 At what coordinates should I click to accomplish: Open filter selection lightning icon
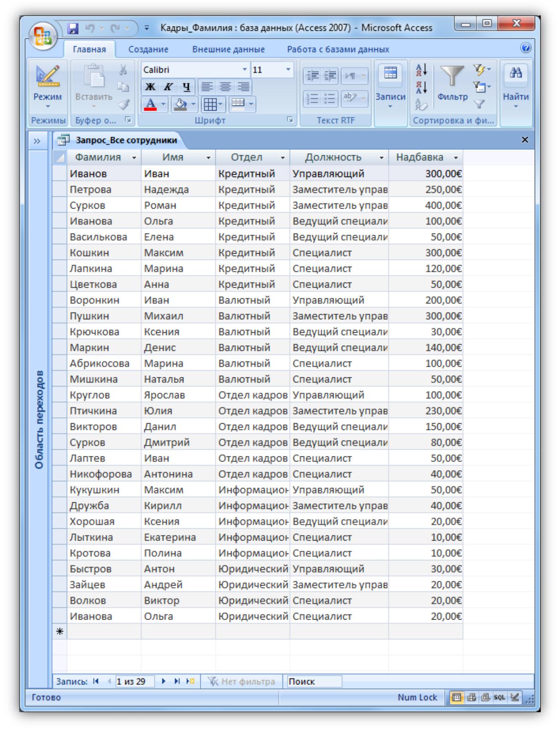[482, 70]
